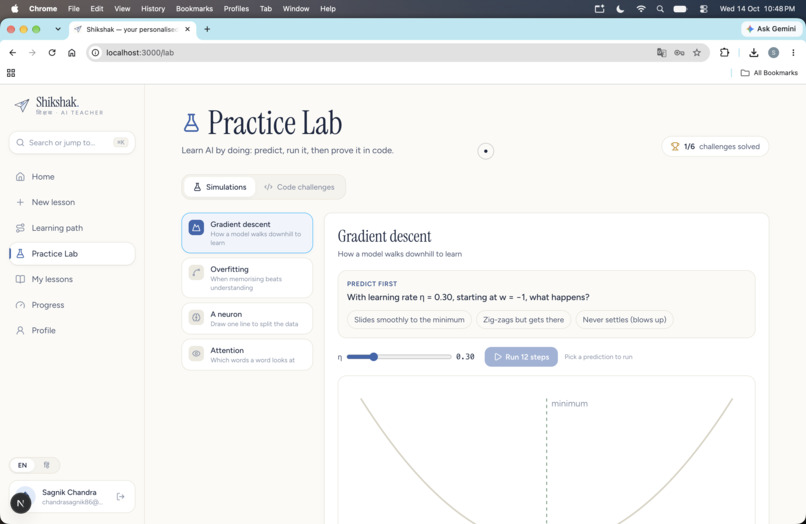This screenshot has width=806, height=524.
Task: Click Sagnik Chandra user name
Action: (x=69, y=492)
